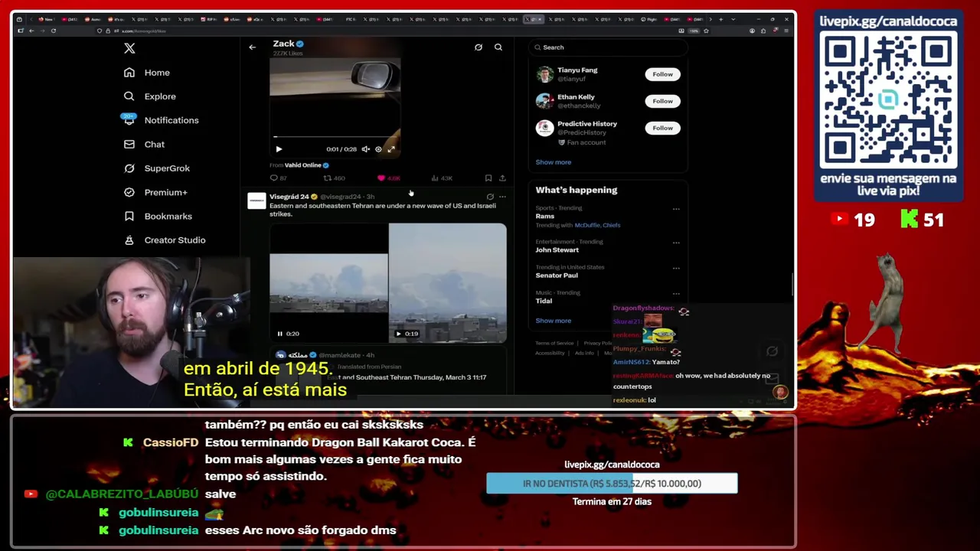Go back with the arrow beside Zack

(252, 47)
